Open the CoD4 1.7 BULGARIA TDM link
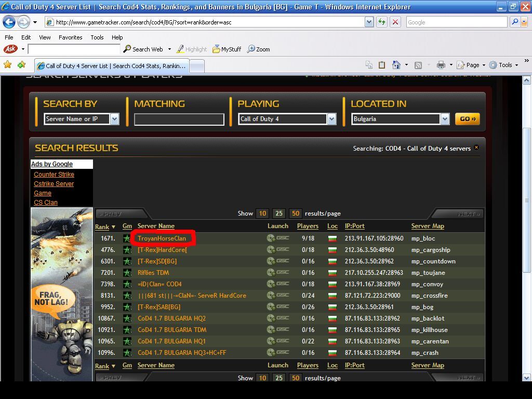The height and width of the screenshot is (399, 532). pos(172,330)
